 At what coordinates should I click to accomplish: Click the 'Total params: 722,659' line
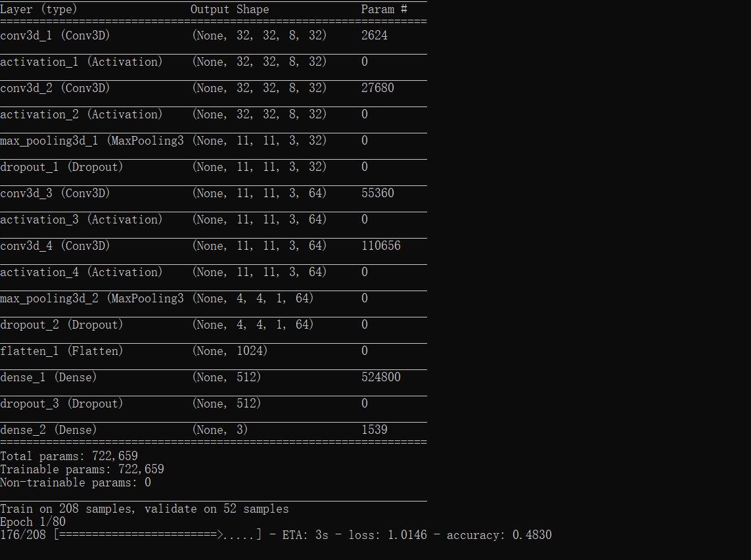coord(69,457)
